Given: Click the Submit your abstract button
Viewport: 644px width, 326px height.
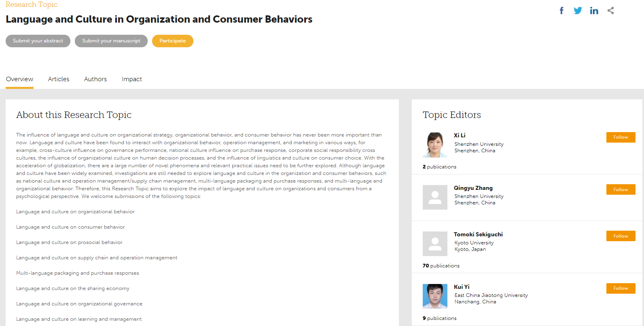Looking at the screenshot, I should pos(38,41).
